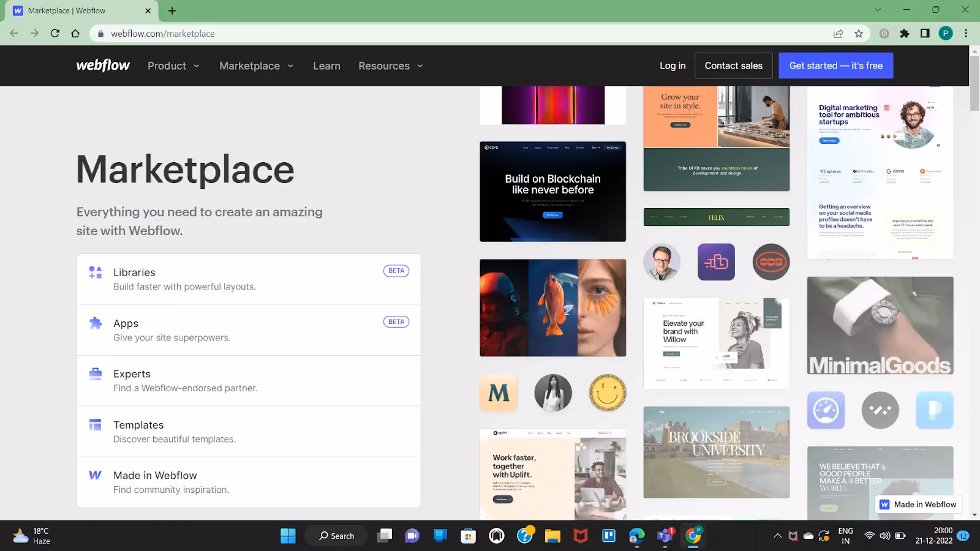Open the bespectacled man's expert avatar
The width and height of the screenshot is (980, 551).
[661, 262]
